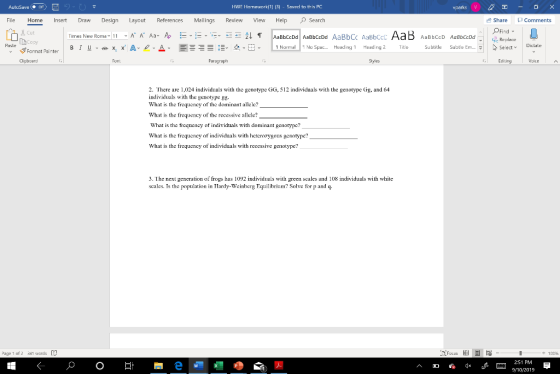Switch to Web Layout view
560x374 pixels.
click(x=489, y=353)
